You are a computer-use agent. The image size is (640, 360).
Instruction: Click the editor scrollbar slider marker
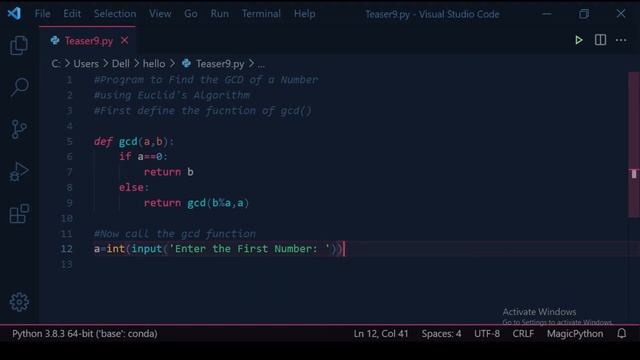click(634, 173)
